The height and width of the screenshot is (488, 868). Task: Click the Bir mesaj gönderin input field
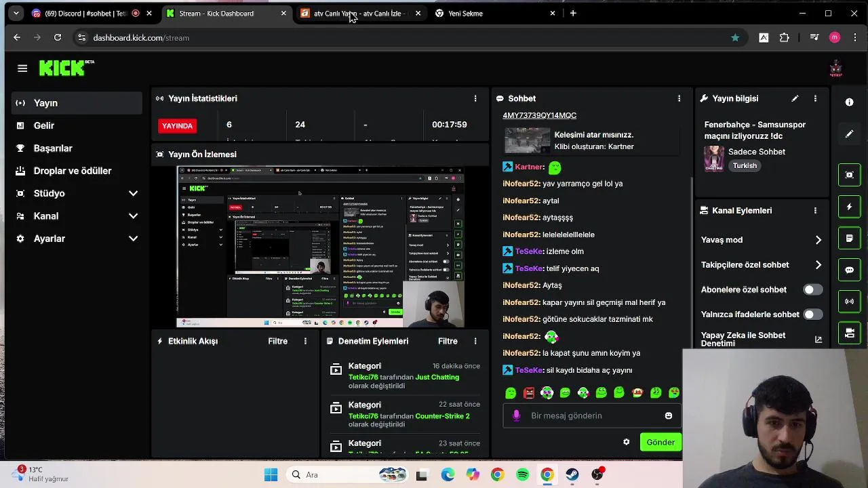591,415
